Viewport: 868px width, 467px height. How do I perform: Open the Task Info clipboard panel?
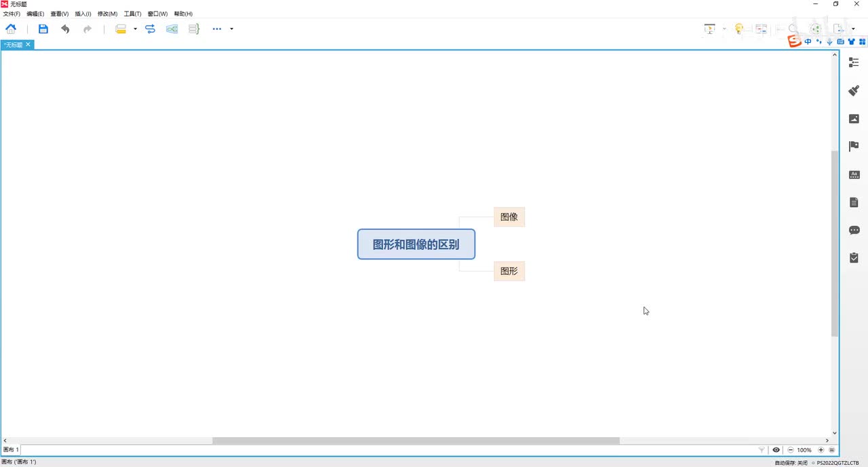click(854, 258)
